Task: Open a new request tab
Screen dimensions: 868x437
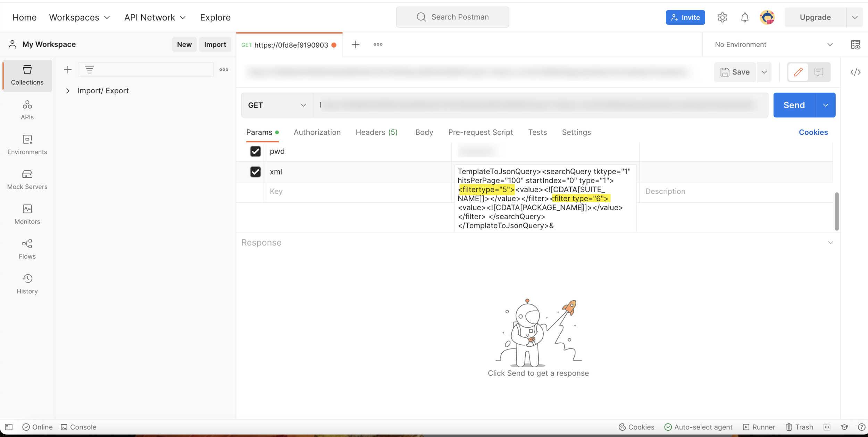Action: point(356,44)
